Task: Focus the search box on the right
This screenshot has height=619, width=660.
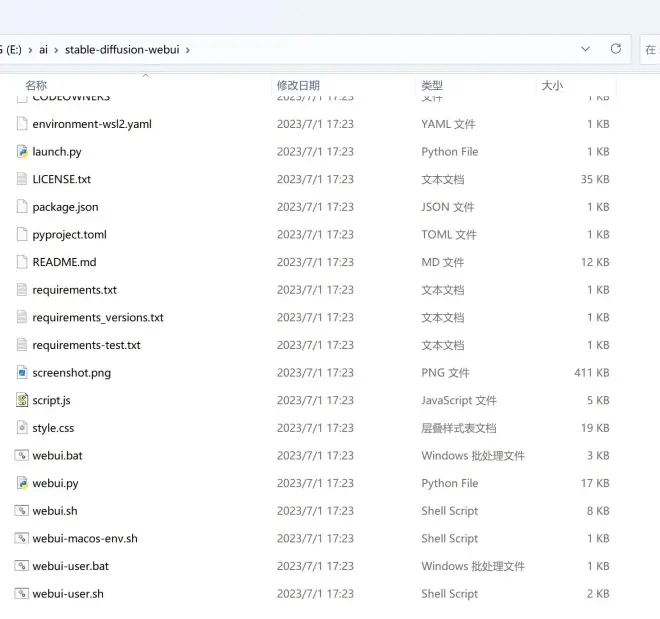Action: 650,50
